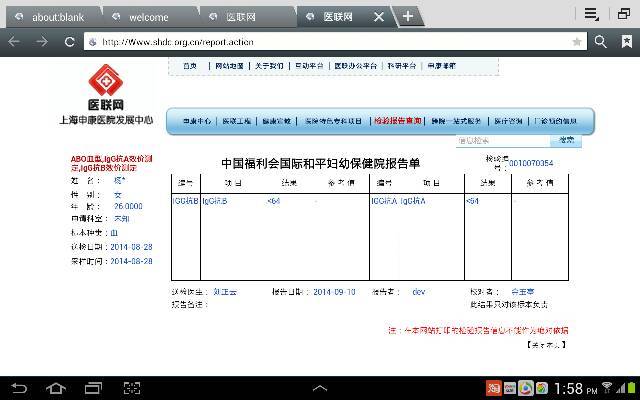The width and height of the screenshot is (640, 400).
Task: Close the active 医联网 tab
Action: pos(379,17)
